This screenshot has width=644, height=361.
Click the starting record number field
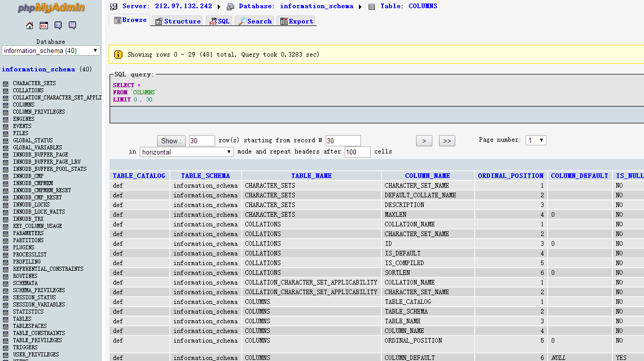343,141
